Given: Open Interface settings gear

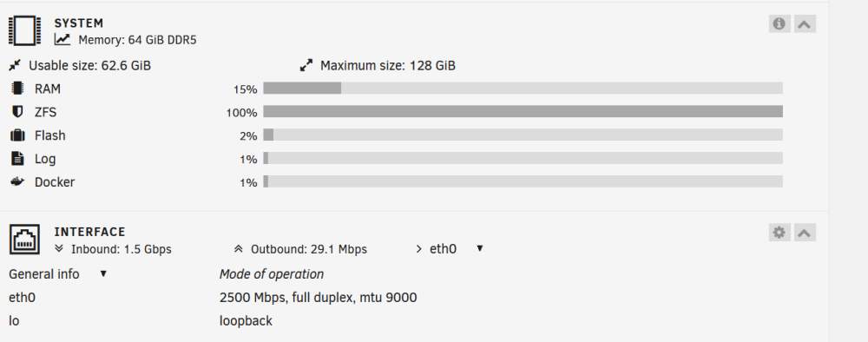Looking at the screenshot, I should (x=779, y=233).
